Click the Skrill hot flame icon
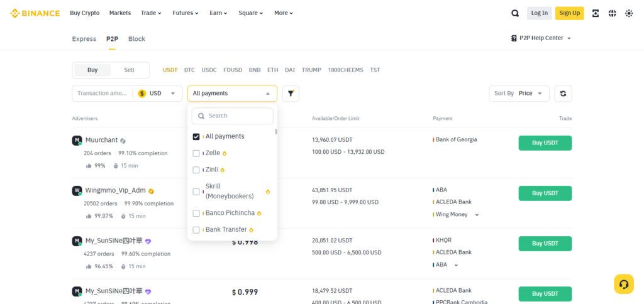Viewport: 644px width, 304px height. coord(268,192)
